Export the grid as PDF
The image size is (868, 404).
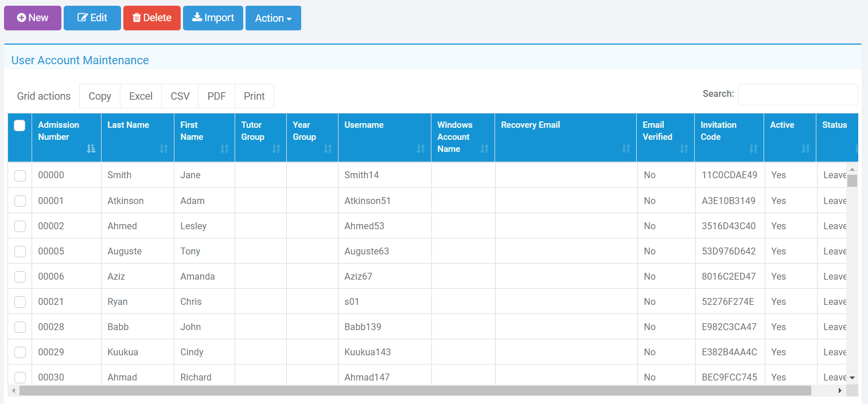click(x=216, y=96)
